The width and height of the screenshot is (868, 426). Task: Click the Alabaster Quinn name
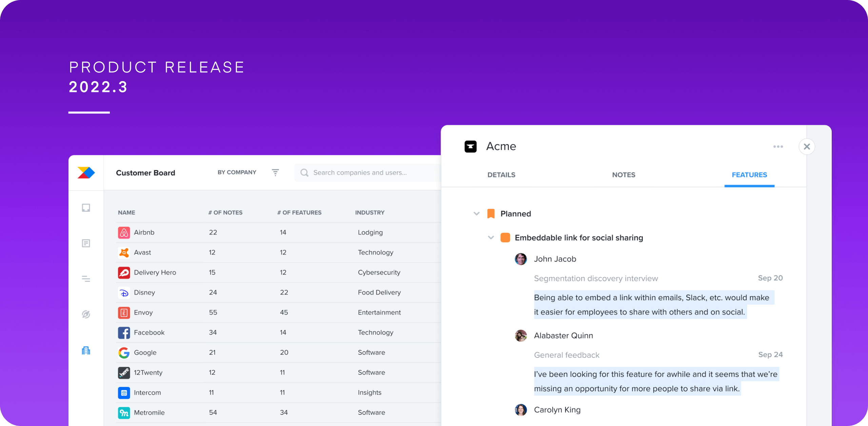click(x=564, y=336)
